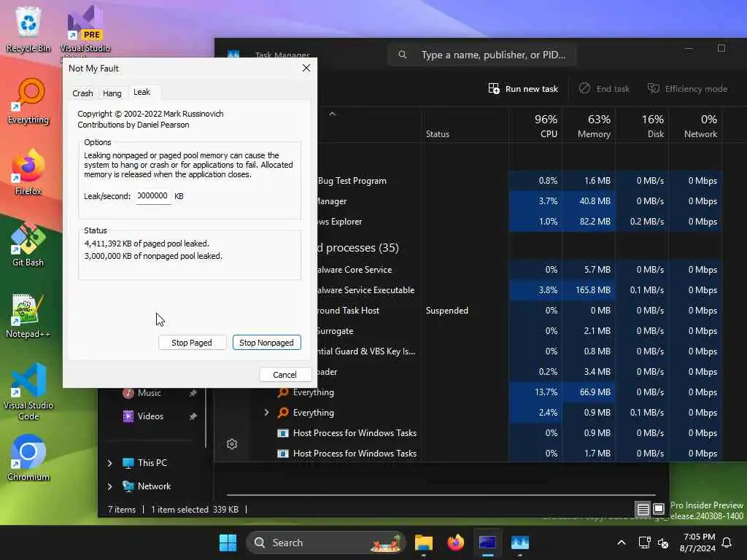Expand This PC in File Explorer tree
The width and height of the screenshot is (747, 560).
click(109, 463)
